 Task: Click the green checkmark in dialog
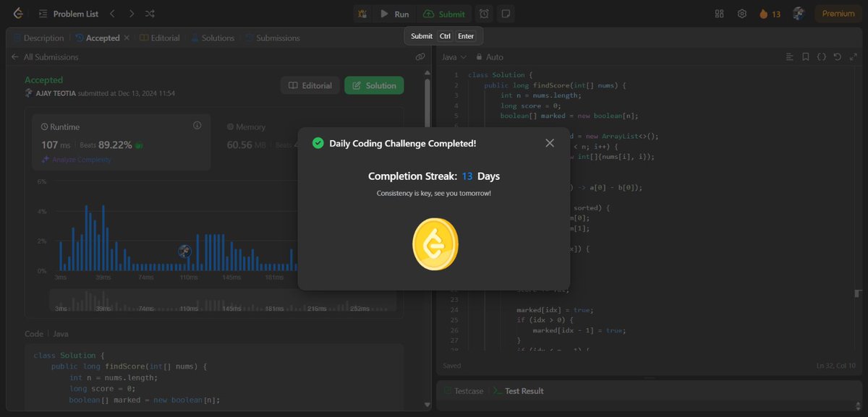318,143
